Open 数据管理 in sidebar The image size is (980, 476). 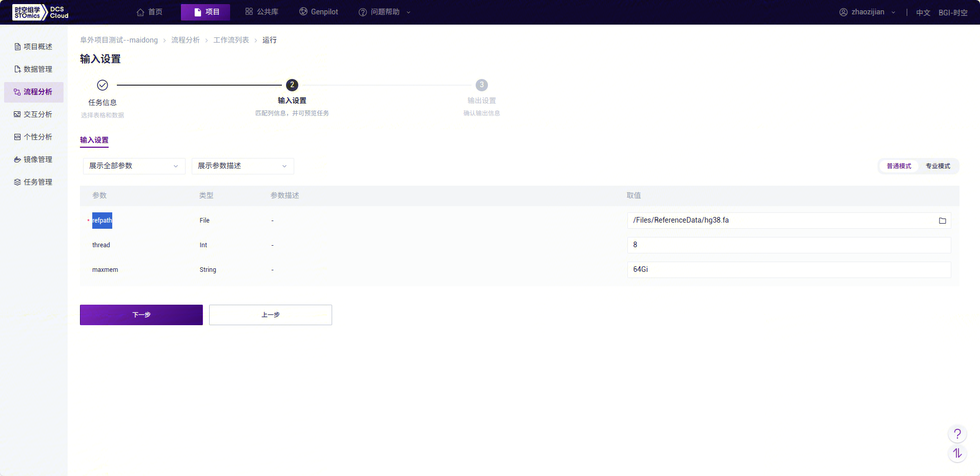click(34, 69)
